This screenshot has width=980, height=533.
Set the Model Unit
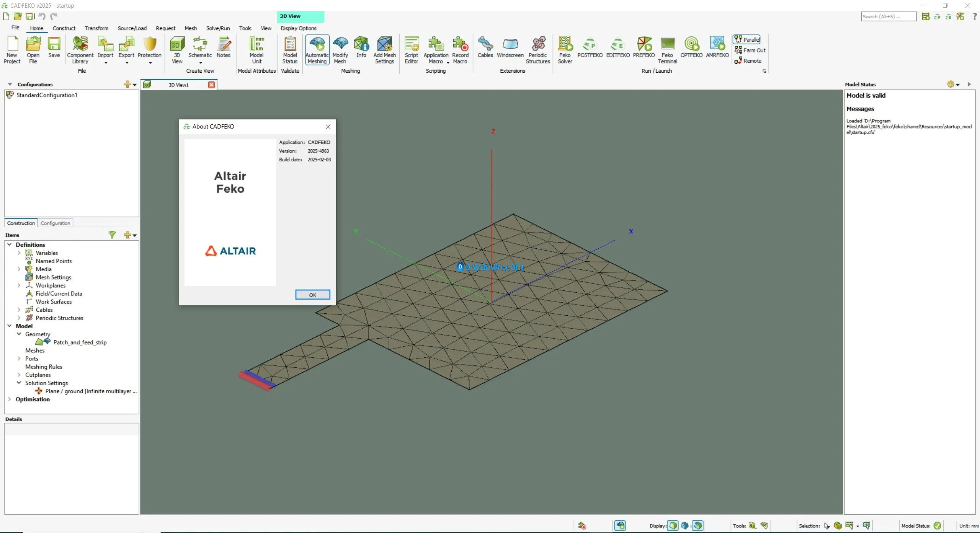click(x=257, y=50)
